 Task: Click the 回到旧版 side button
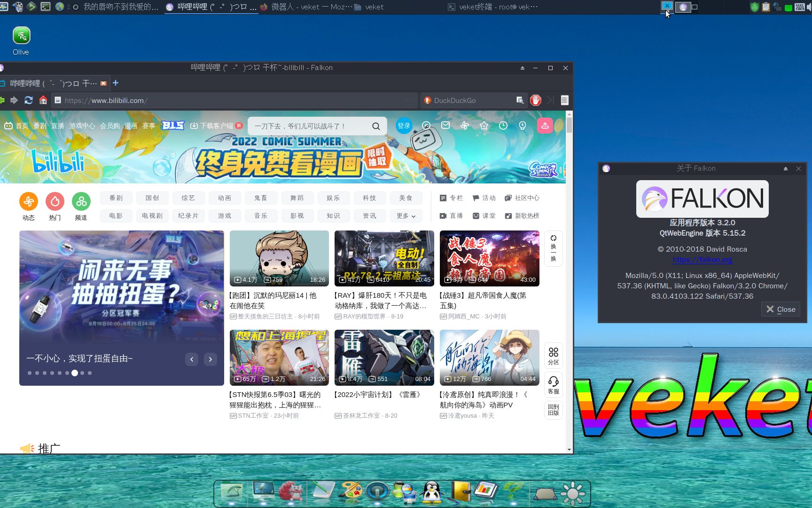(554, 410)
